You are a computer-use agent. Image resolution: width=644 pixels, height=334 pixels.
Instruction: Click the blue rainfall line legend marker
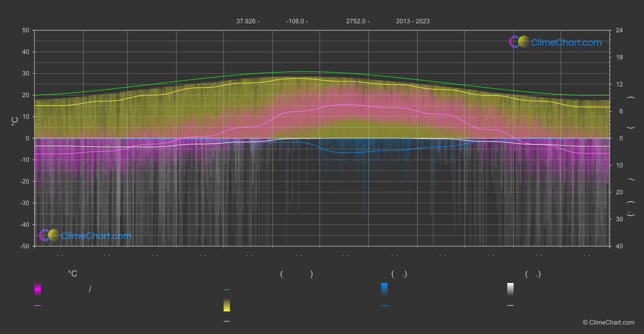click(x=384, y=306)
